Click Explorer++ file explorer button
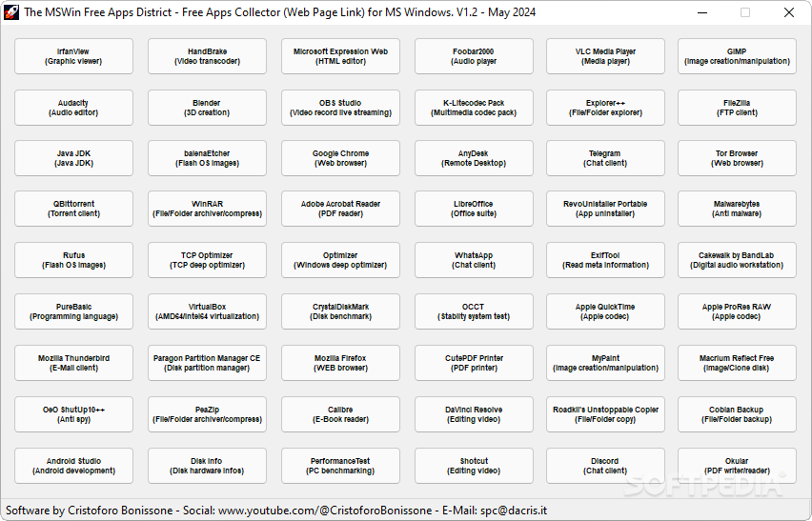This screenshot has height=521, width=812. coord(605,108)
